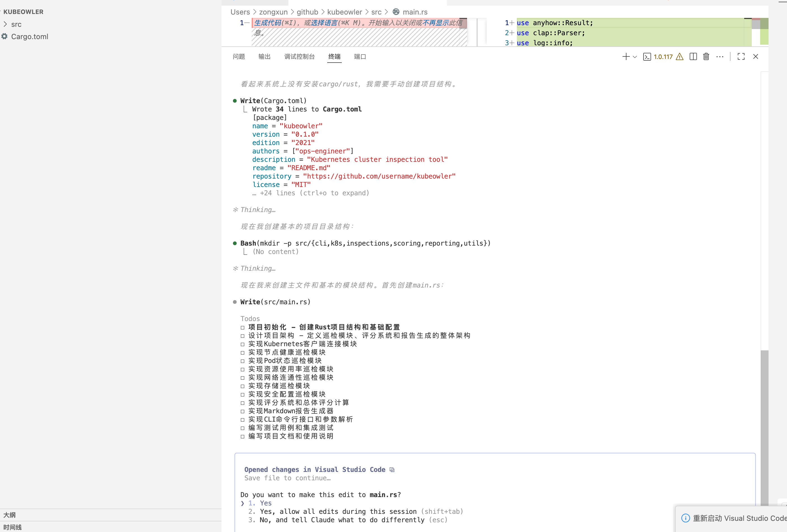Click todo checkbox for 实现节点健康巡检模块
The width and height of the screenshot is (787, 532).
pyautogui.click(x=242, y=353)
